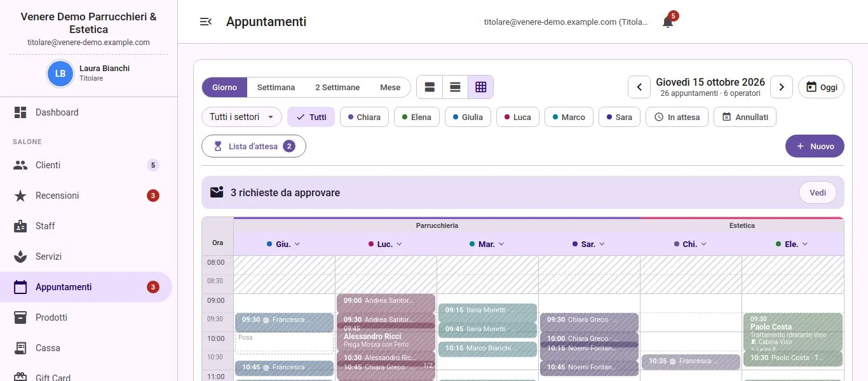This screenshot has width=868, height=381.
Task: Click the Staff badge icon
Action: coord(20,226)
